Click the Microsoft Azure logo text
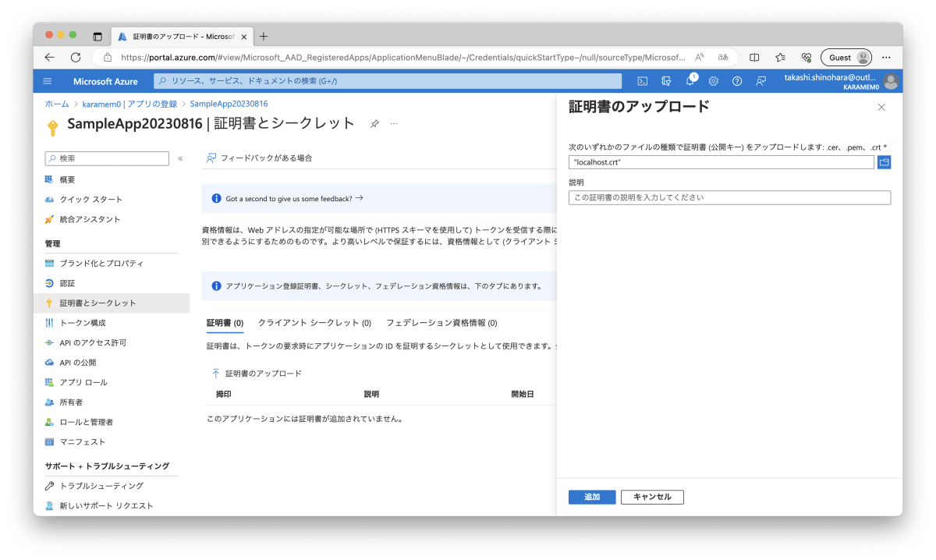The height and width of the screenshot is (560, 936). pyautogui.click(x=105, y=81)
